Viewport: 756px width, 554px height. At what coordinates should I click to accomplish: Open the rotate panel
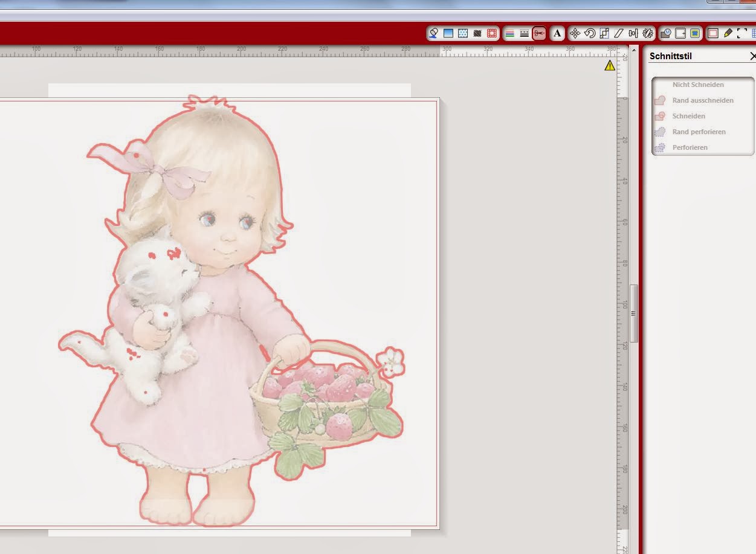[589, 33]
